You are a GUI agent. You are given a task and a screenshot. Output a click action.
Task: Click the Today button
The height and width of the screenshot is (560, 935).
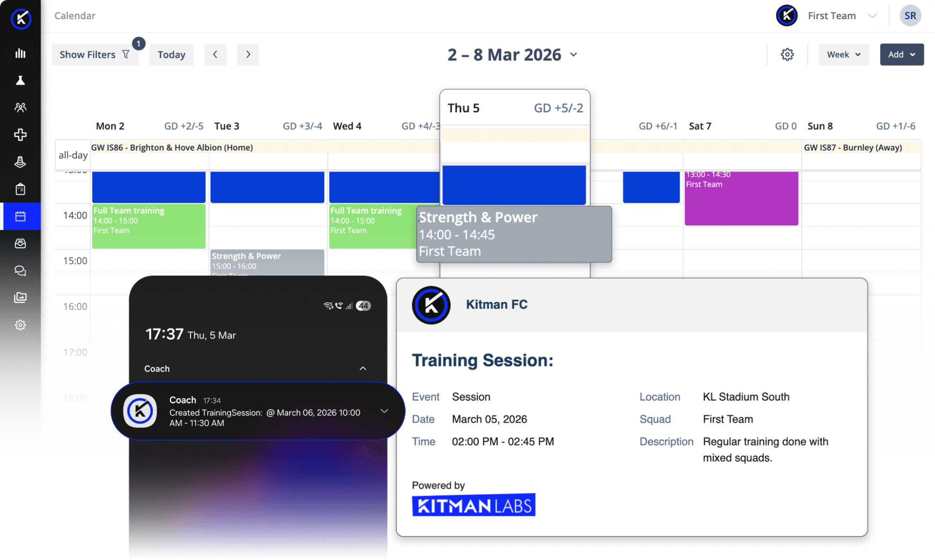pos(172,55)
